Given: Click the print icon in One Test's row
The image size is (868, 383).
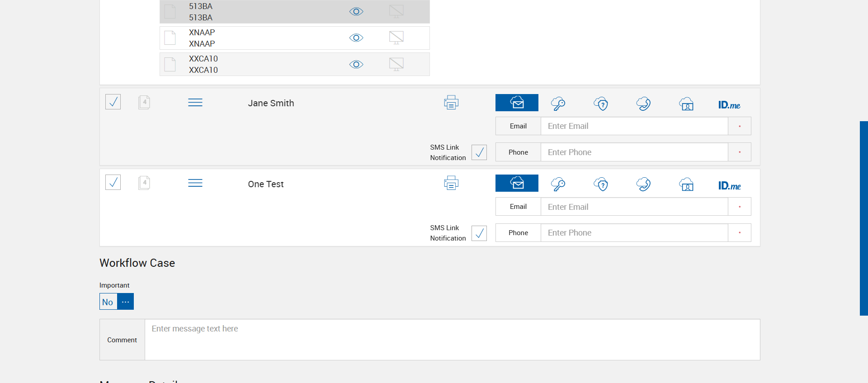Looking at the screenshot, I should click(451, 183).
